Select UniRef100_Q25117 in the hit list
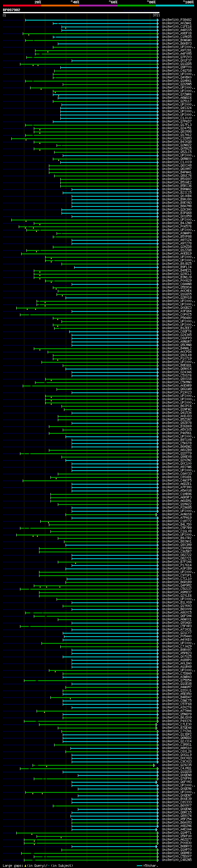This screenshot has height=868, width=197. 176,101
